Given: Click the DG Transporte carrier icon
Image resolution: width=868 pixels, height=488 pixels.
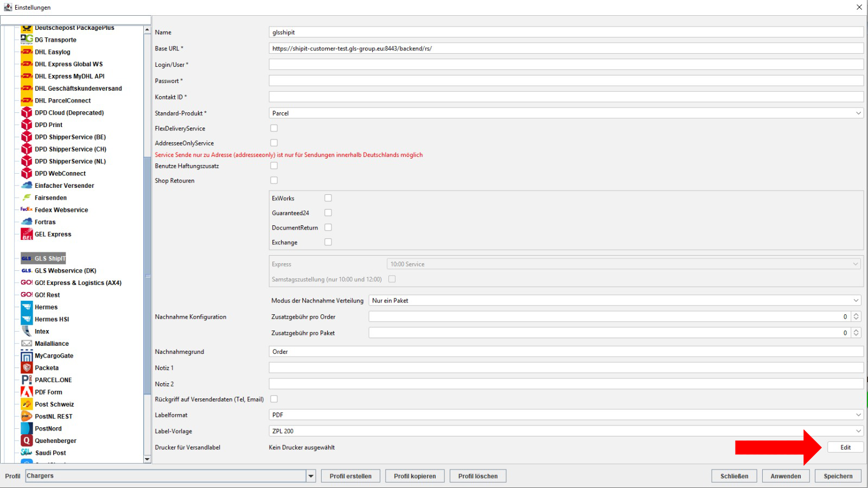Looking at the screenshot, I should tap(27, 40).
